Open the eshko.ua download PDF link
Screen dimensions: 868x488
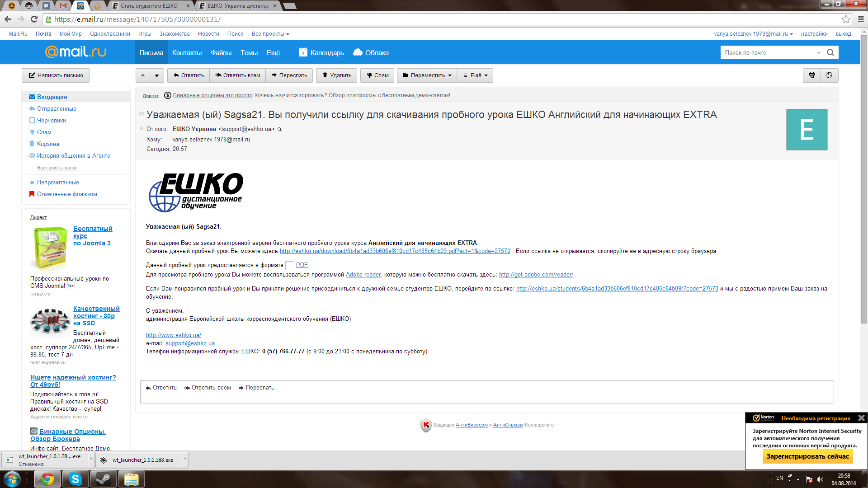pyautogui.click(x=395, y=251)
